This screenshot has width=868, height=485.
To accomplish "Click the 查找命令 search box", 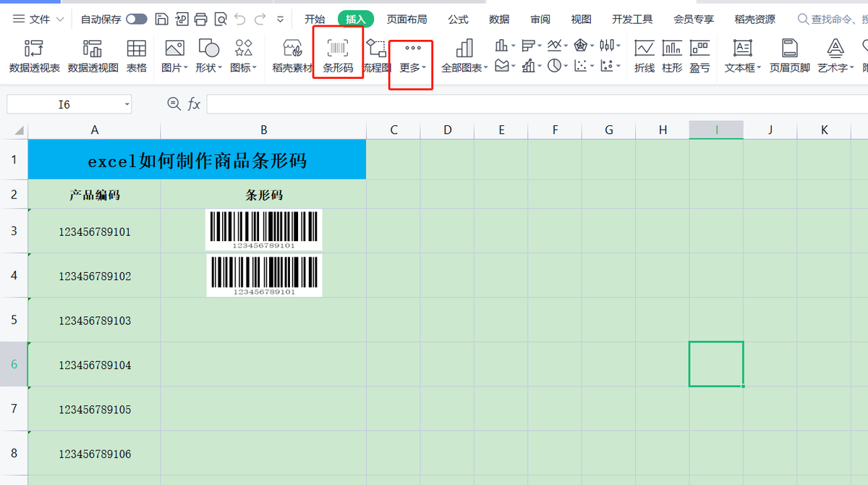I will click(x=832, y=20).
